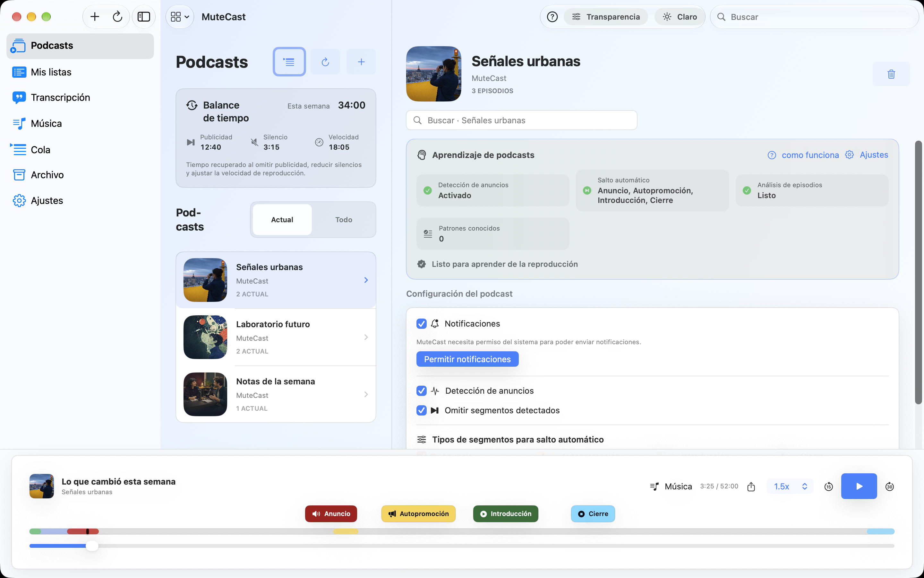This screenshot has width=924, height=578.
Task: Click the Autopromoción segment tag
Action: (x=418, y=514)
